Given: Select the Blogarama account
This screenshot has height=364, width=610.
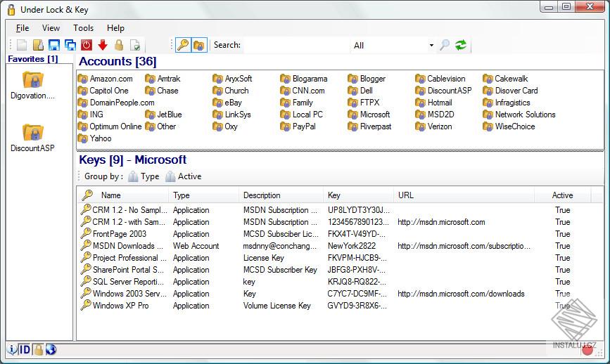Looking at the screenshot, I should point(304,79).
